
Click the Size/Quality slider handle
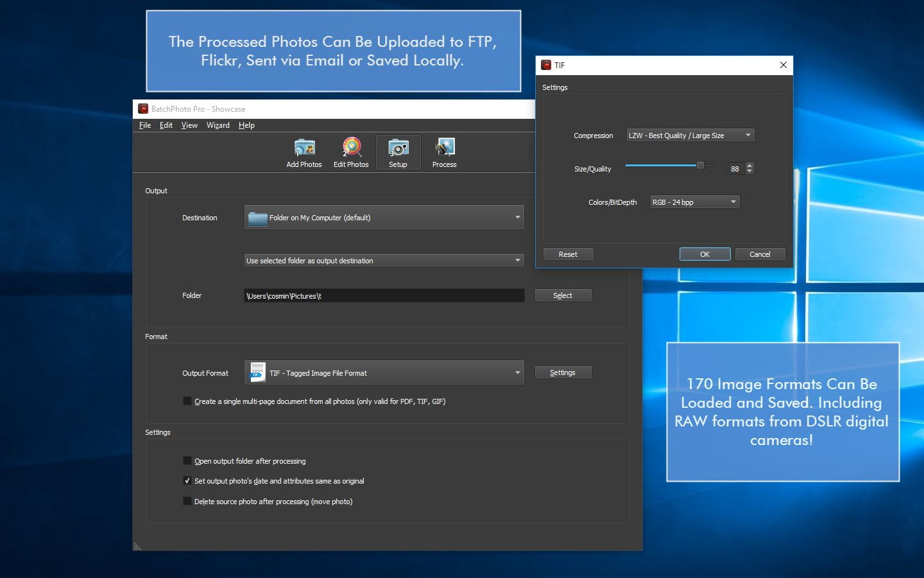[700, 166]
